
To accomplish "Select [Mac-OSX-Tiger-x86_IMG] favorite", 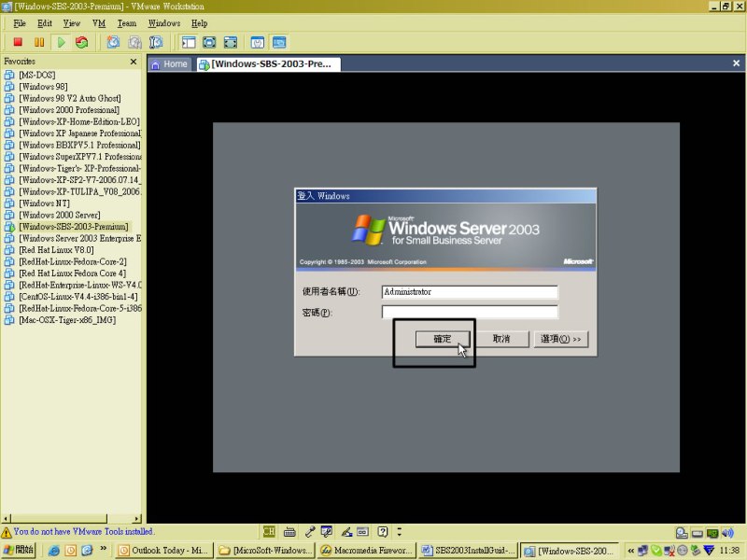I will click(67, 320).
